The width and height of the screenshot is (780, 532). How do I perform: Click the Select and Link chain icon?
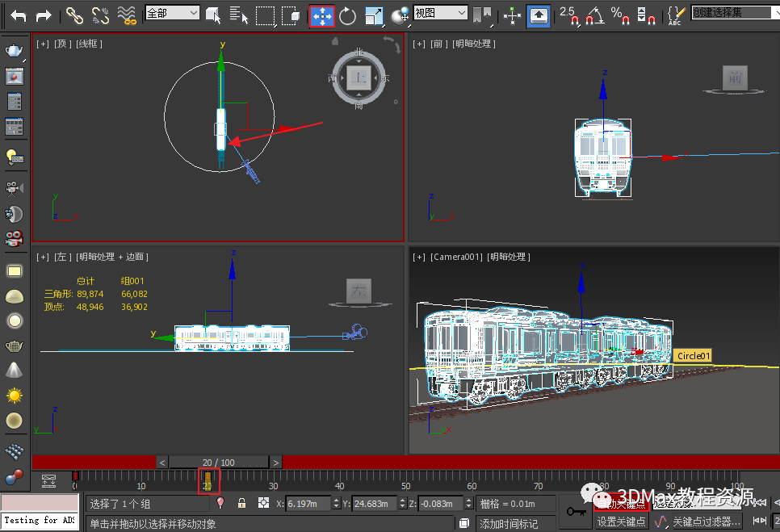click(74, 15)
